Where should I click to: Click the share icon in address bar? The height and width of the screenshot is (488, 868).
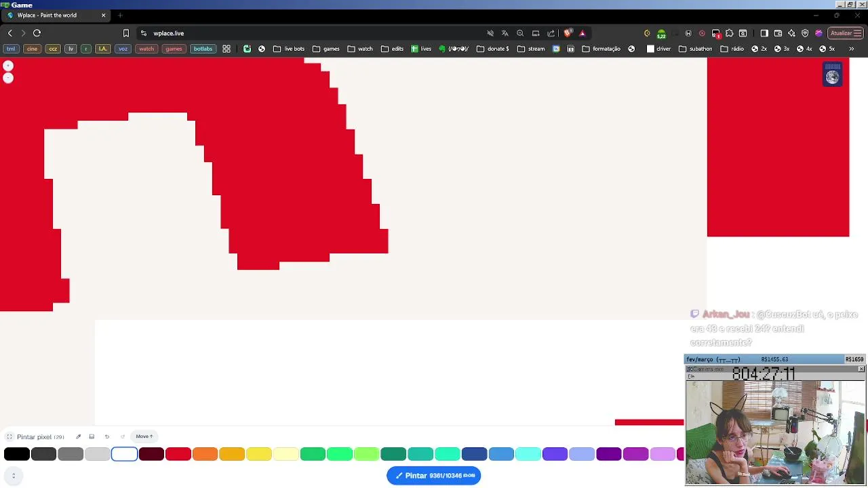click(x=551, y=33)
